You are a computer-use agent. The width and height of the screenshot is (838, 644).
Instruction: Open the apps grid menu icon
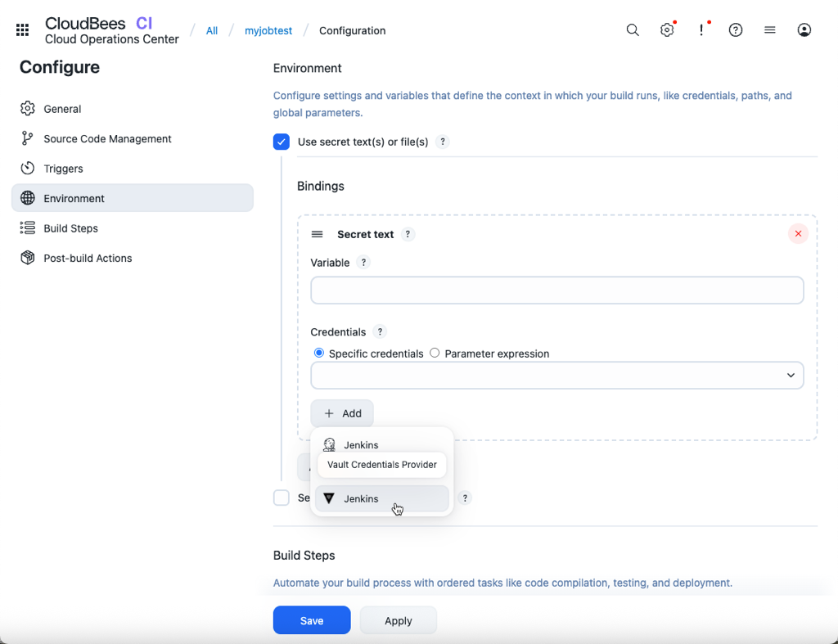tap(22, 30)
